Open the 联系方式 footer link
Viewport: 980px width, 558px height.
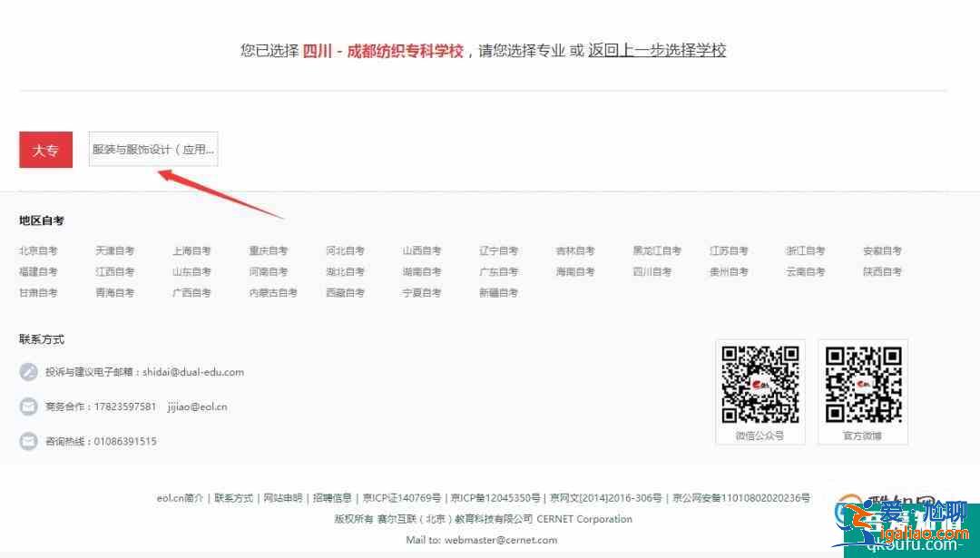[x=233, y=498]
